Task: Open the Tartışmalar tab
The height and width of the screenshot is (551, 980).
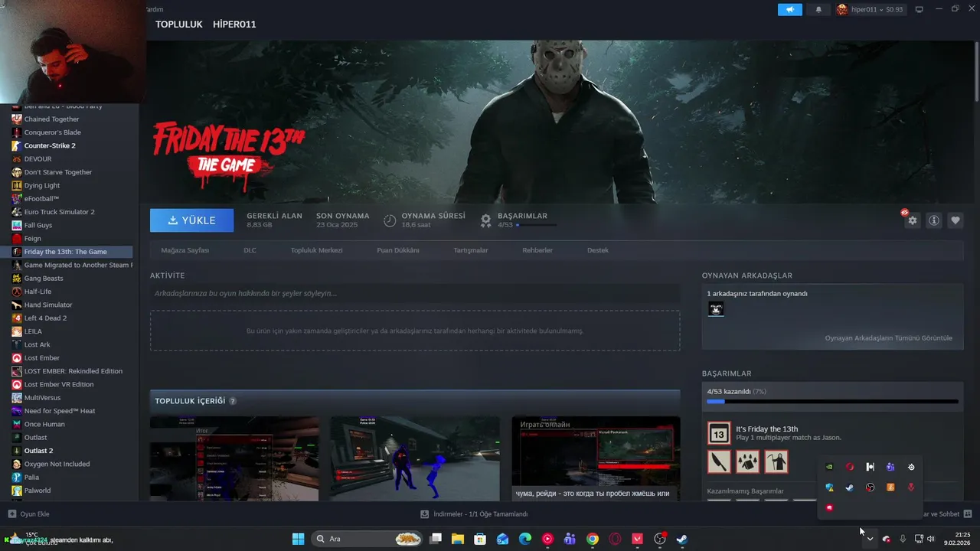Action: [x=471, y=250]
